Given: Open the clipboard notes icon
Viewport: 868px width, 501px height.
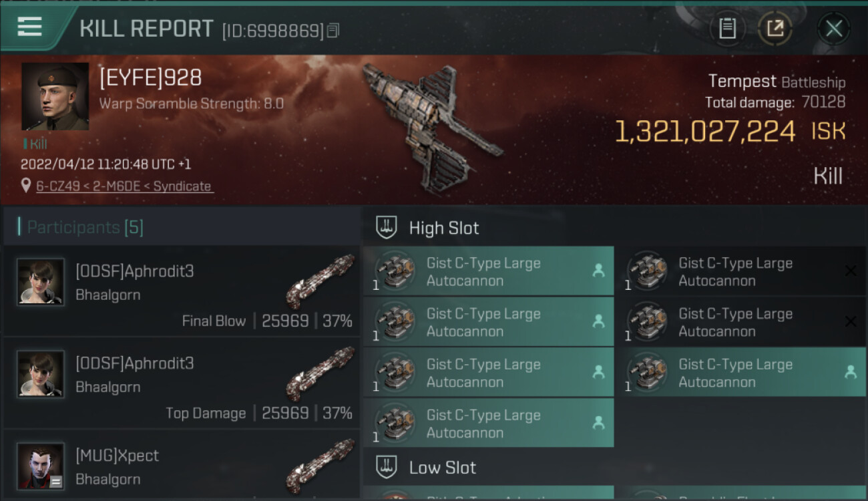Looking at the screenshot, I should (x=727, y=29).
